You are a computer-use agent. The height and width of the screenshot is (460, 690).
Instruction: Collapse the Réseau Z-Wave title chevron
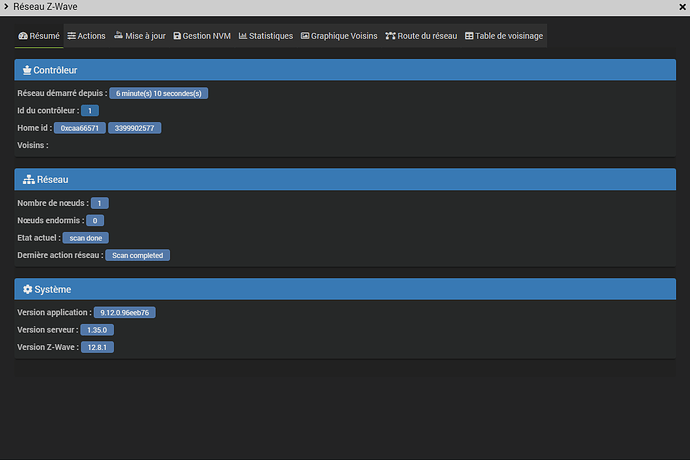(6, 7)
